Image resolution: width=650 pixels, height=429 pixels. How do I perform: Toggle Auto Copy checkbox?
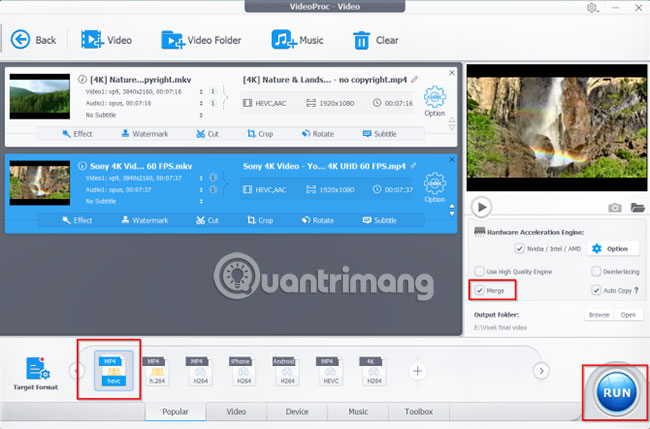(596, 290)
